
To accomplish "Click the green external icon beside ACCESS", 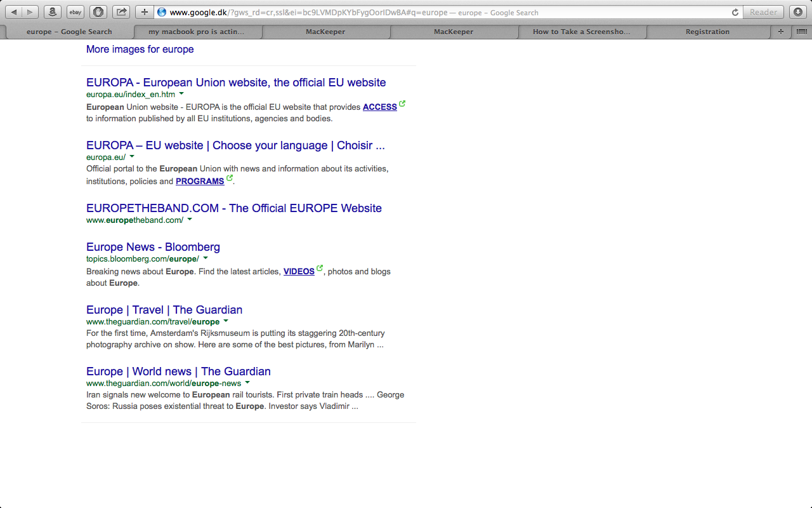I will tap(402, 104).
